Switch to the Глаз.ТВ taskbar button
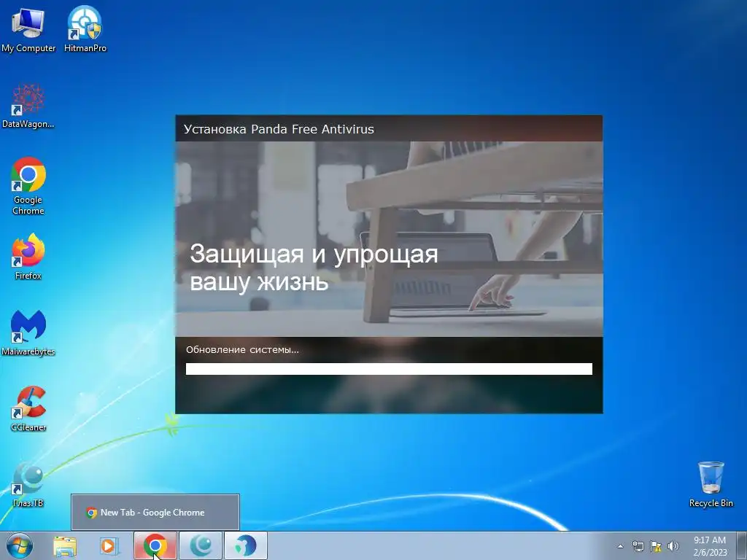Image resolution: width=747 pixels, height=560 pixels. [x=201, y=545]
